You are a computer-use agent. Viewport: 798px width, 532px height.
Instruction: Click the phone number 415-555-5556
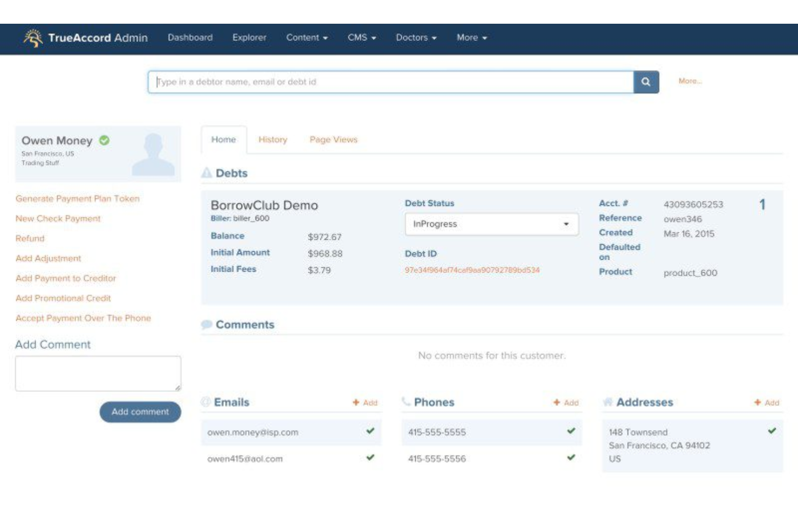tap(437, 459)
